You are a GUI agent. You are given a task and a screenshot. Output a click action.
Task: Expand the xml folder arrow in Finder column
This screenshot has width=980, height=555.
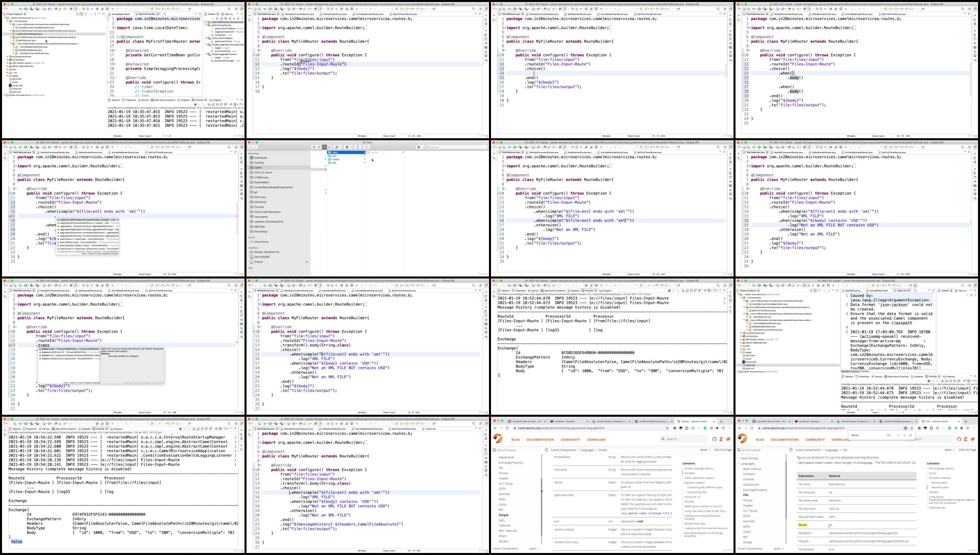click(x=365, y=162)
